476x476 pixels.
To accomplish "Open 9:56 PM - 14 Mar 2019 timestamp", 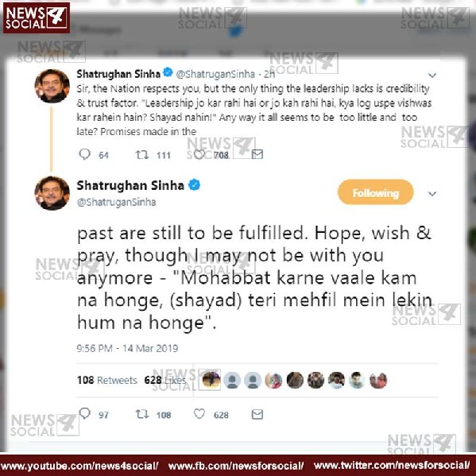I will 127,348.
